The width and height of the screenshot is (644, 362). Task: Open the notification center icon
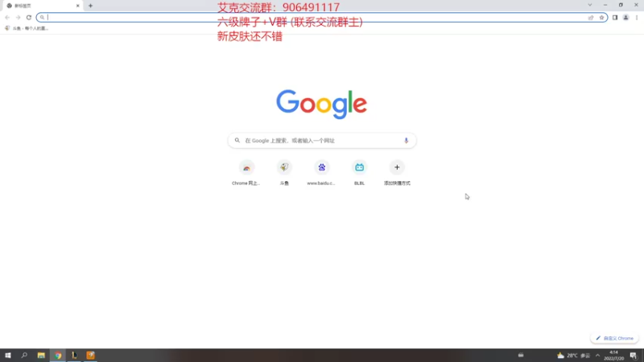point(634,356)
